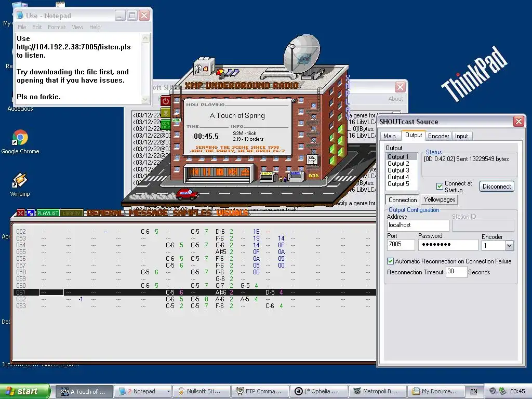Click pattern row 052 in tracker view

click(x=194, y=231)
